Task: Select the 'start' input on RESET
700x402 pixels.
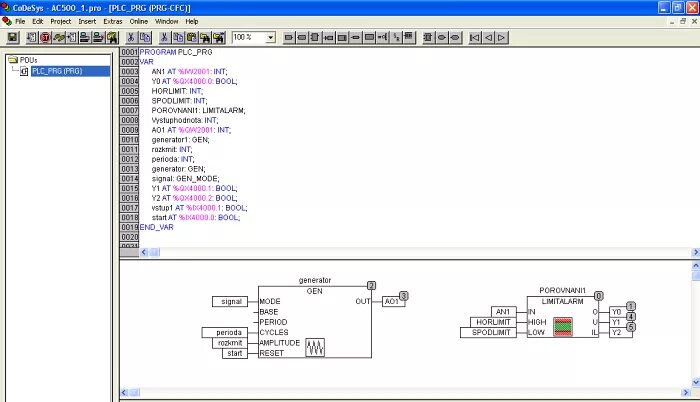Action: (235, 353)
